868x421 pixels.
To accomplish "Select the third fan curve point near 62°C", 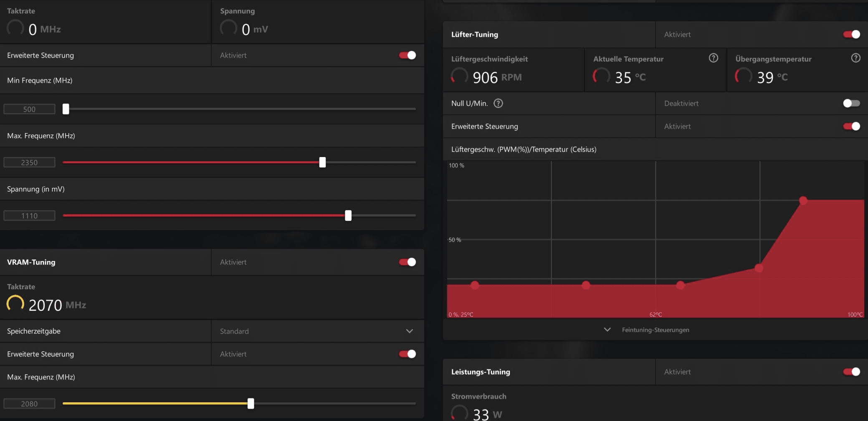I will 680,285.
